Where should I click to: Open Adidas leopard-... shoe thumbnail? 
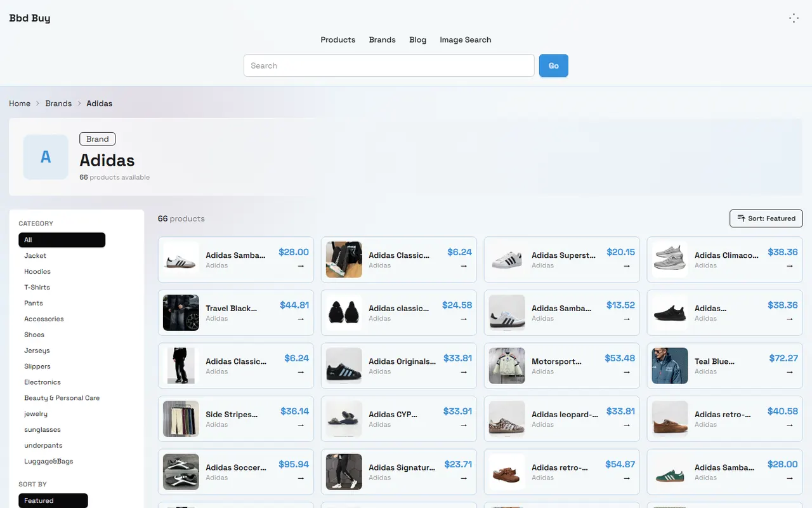pos(507,418)
